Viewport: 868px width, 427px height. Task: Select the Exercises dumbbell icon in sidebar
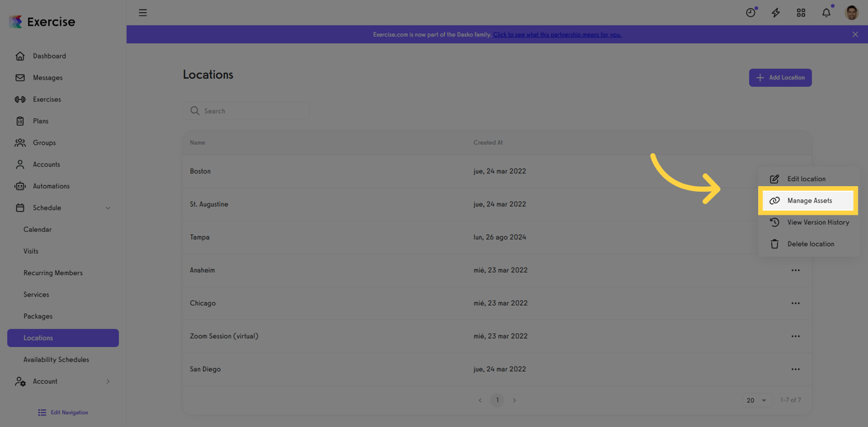pos(20,99)
